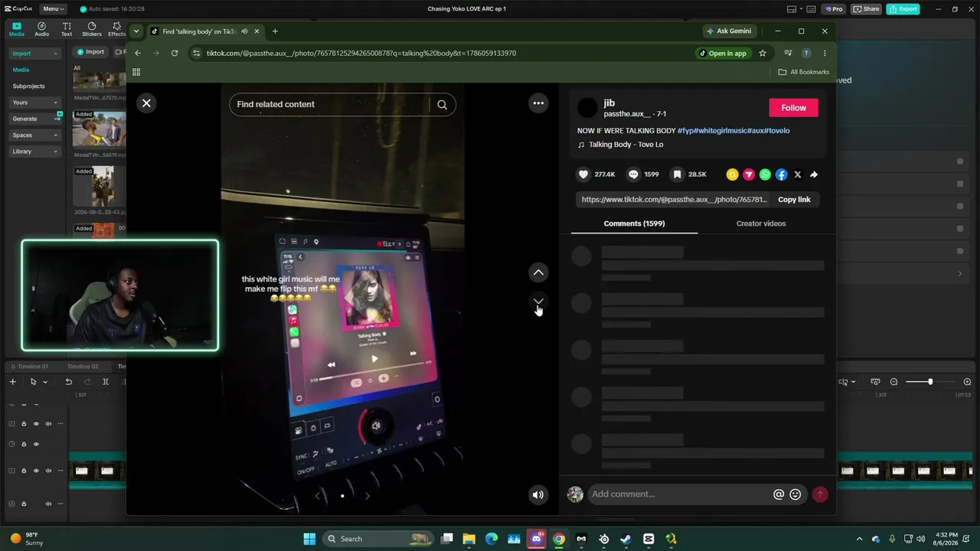Screen dimensions: 980x551
Task: Open Steam from the taskbar
Action: 626,539
